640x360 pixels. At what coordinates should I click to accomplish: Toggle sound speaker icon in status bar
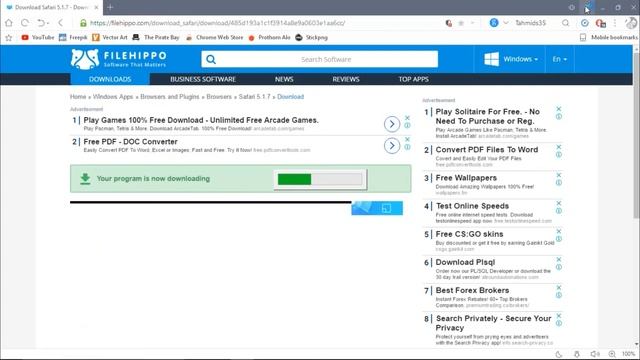595,354
